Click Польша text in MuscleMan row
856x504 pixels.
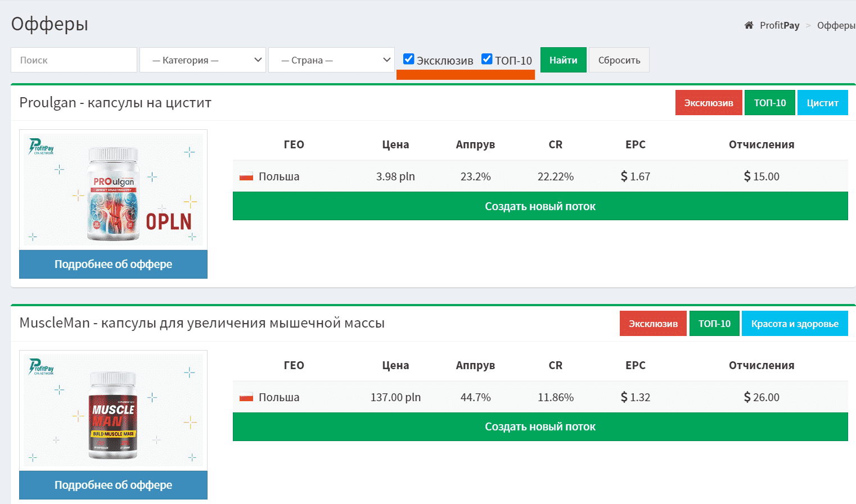279,397
